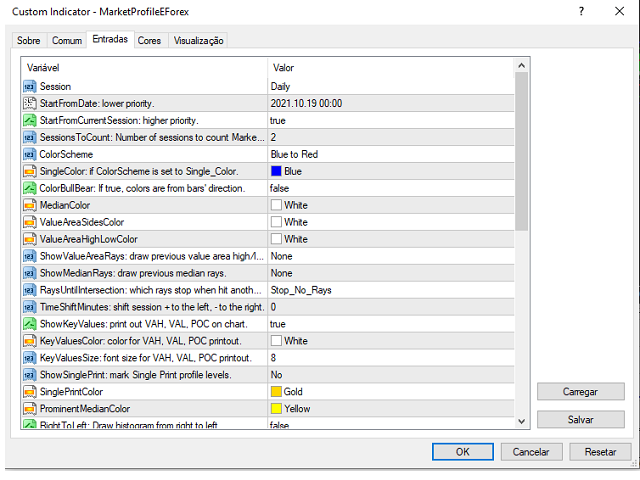Viewport: 640px width, 480px height.
Task: Click the ValueAreaSidesColor row icon
Action: click(30, 222)
